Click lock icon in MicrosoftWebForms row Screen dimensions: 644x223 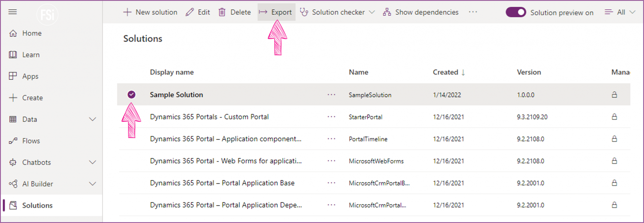pyautogui.click(x=614, y=161)
